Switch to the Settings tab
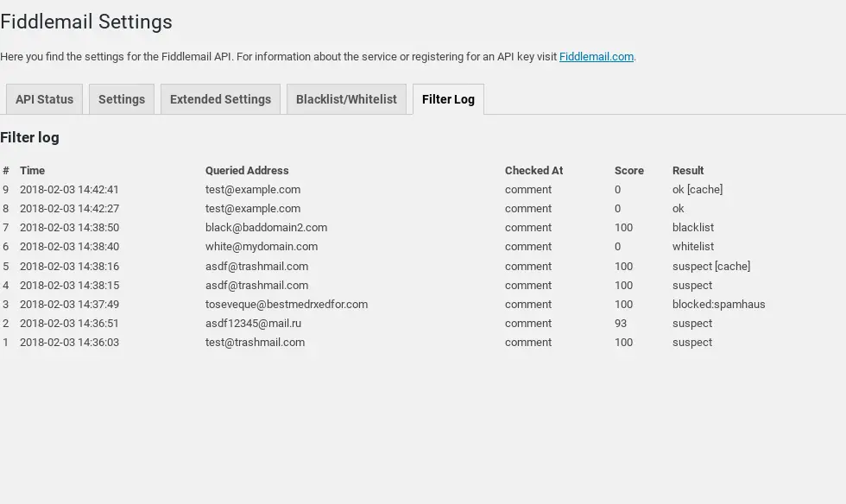 pyautogui.click(x=122, y=99)
